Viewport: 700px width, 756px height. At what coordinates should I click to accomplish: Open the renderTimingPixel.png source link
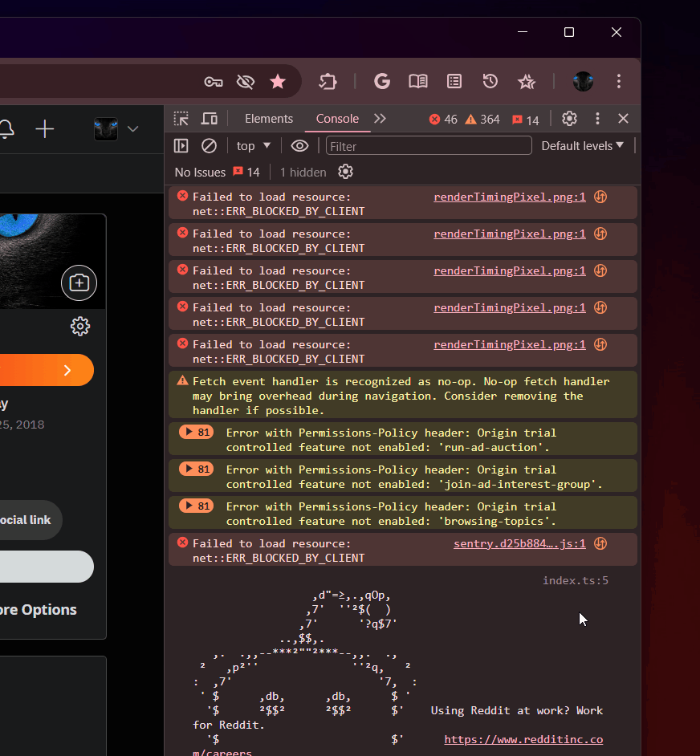(509, 196)
